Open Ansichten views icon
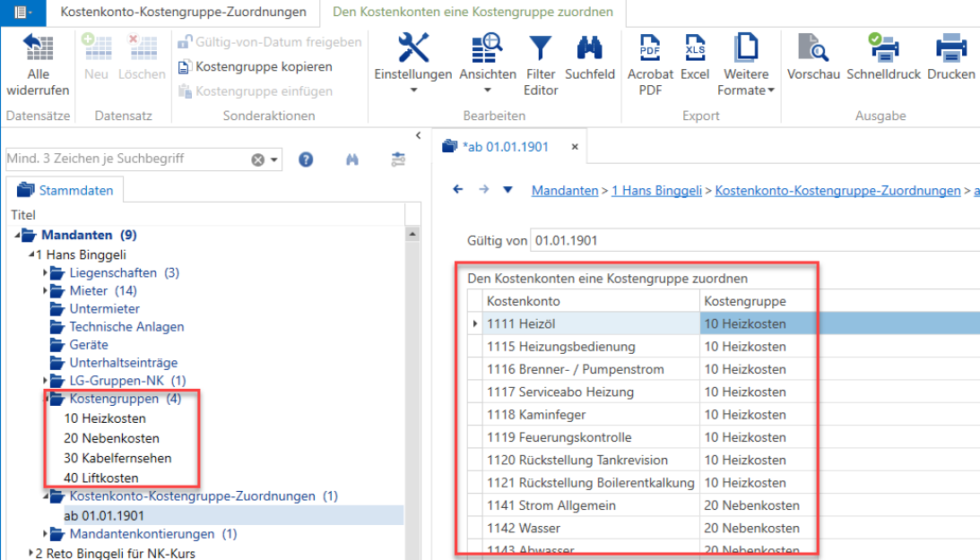This screenshot has width=980, height=560. pyautogui.click(x=488, y=48)
